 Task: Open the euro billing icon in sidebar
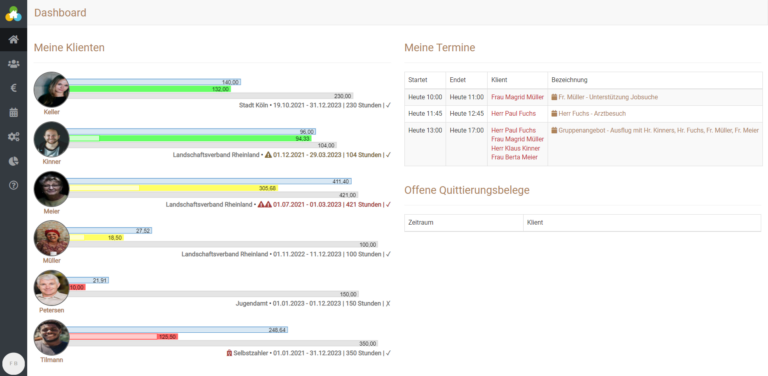click(x=14, y=88)
